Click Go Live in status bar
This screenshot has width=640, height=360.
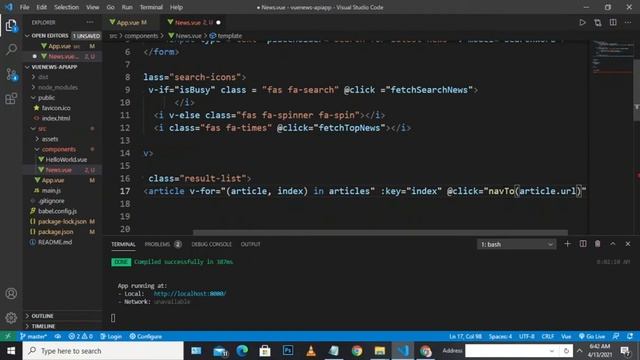[x=592, y=336]
